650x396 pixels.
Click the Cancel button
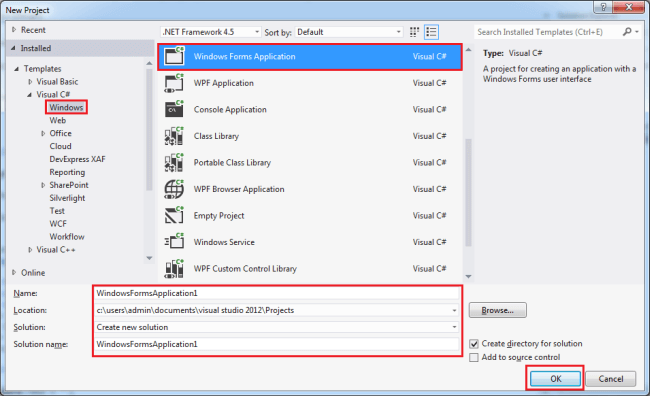click(x=611, y=379)
